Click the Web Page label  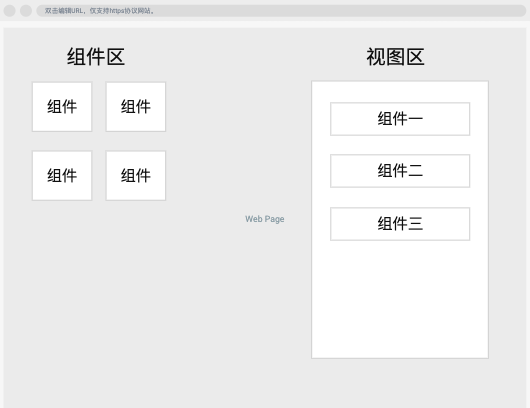[265, 219]
